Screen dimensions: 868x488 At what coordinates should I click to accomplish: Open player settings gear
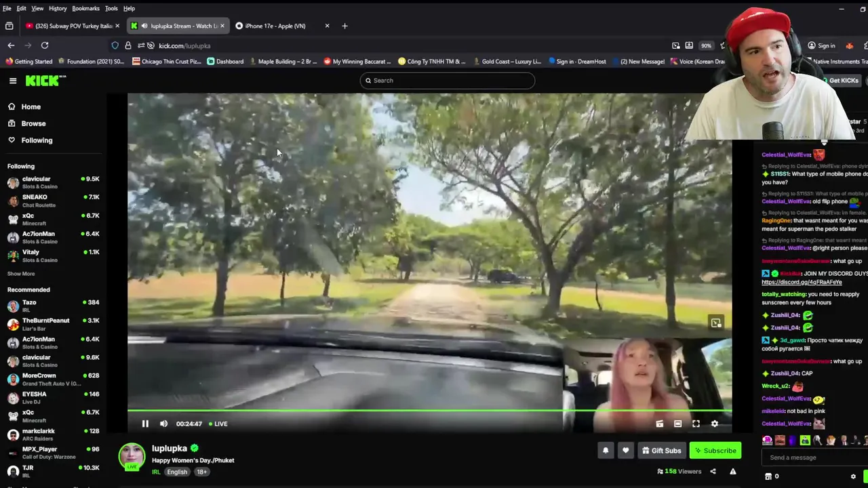(714, 424)
